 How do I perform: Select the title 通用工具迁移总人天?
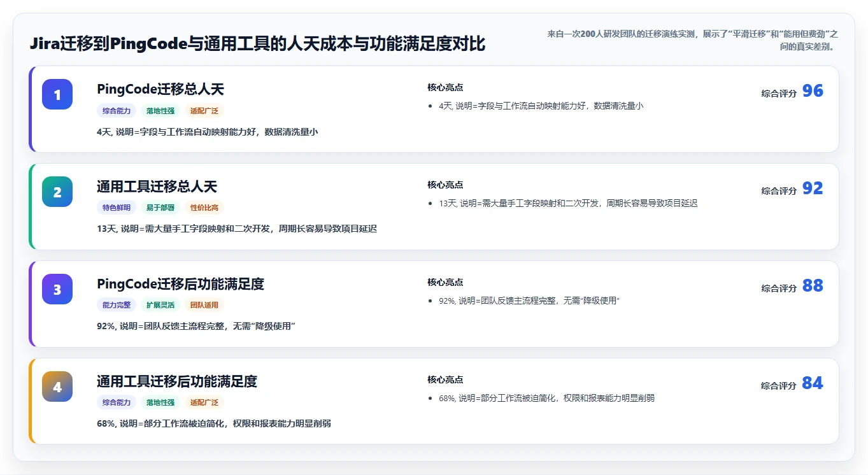(x=157, y=187)
